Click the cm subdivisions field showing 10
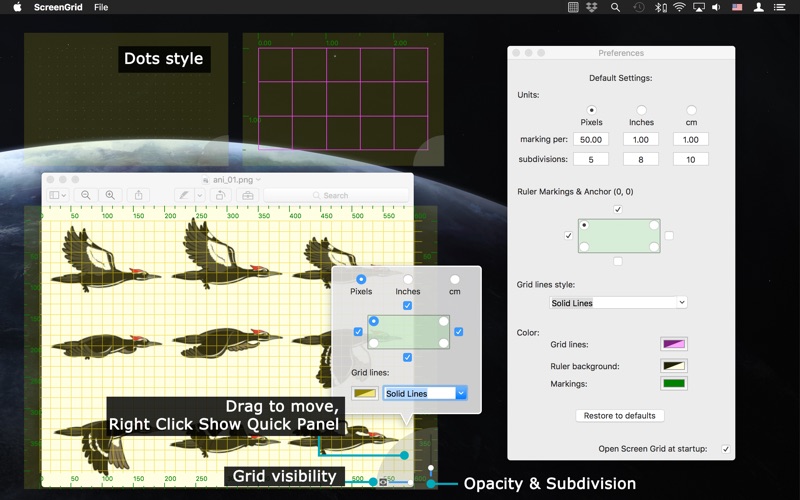 pyautogui.click(x=691, y=159)
